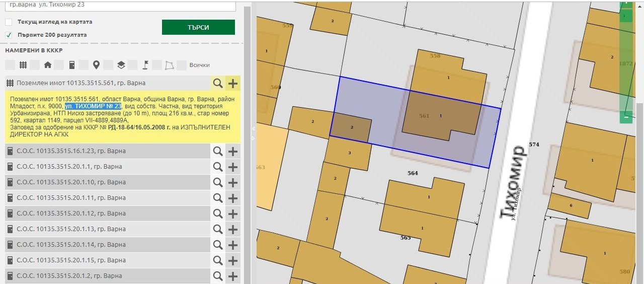Click the house-shaped buildings filter icon
Screen dimensions: 644x284
point(48,65)
